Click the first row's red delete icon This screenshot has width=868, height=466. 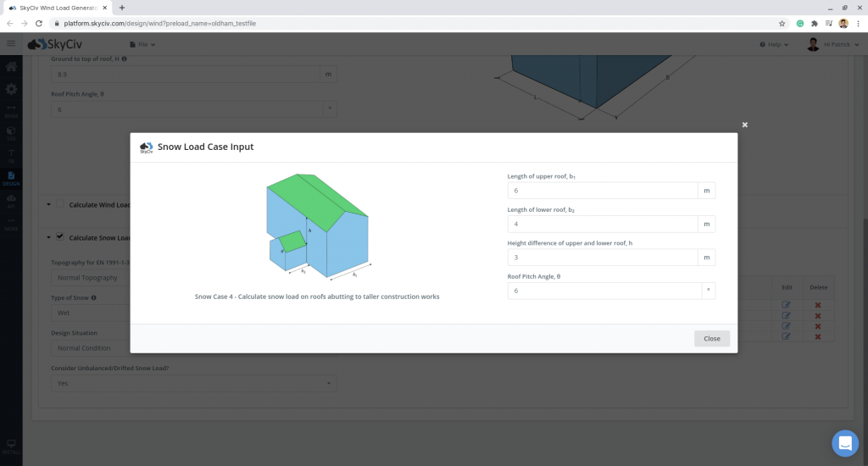[x=818, y=305]
